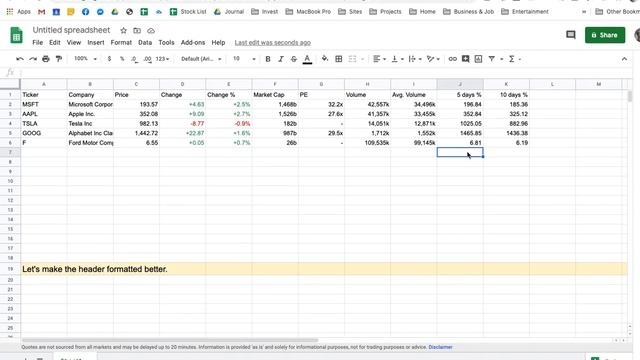
Task: Toggle strikethrough formatting
Action: pyautogui.click(x=294, y=59)
